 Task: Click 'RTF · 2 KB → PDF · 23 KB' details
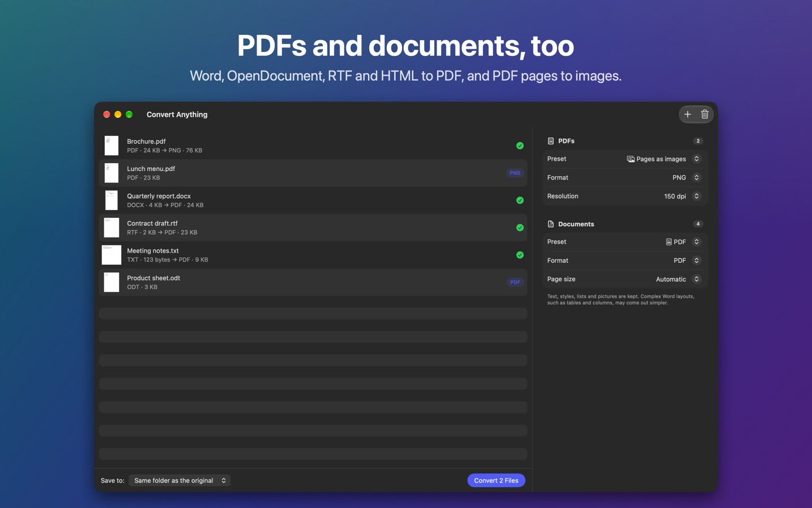tap(162, 233)
